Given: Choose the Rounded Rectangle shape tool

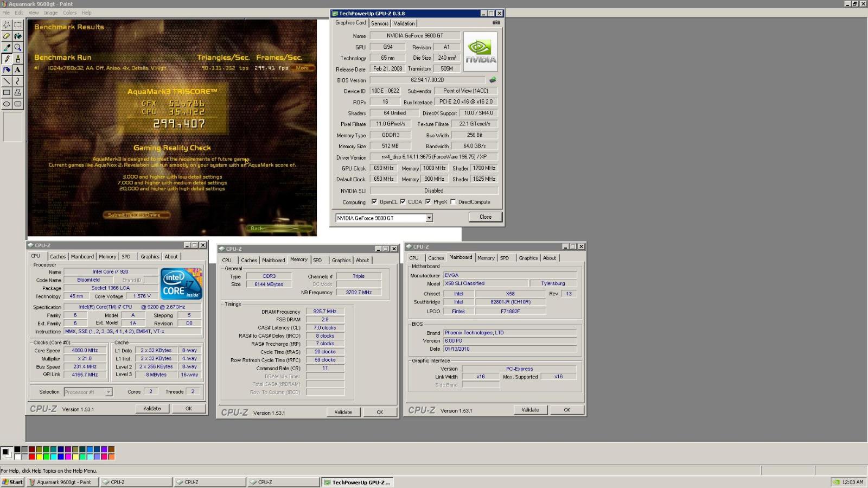Looking at the screenshot, I should [18, 104].
